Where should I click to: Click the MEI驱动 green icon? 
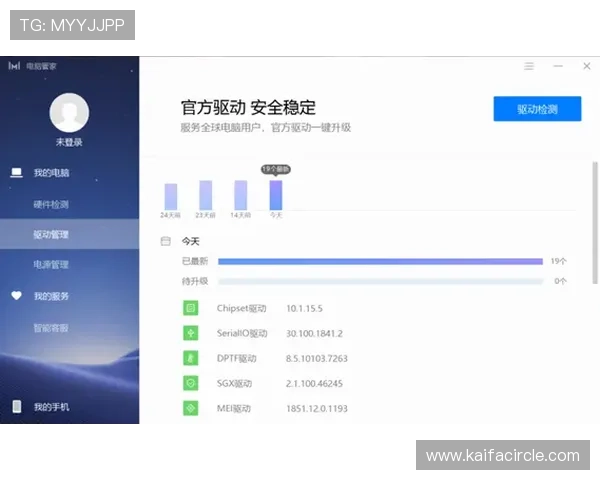coord(191,408)
